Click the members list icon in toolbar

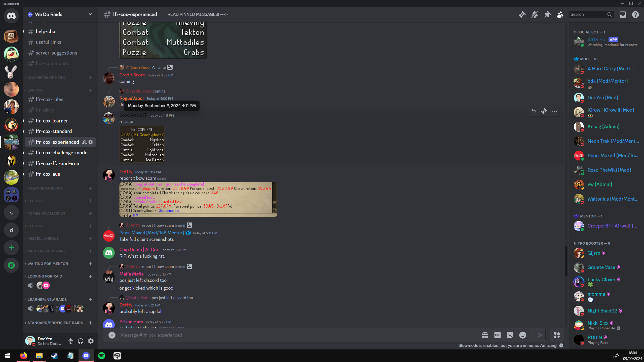point(560,15)
